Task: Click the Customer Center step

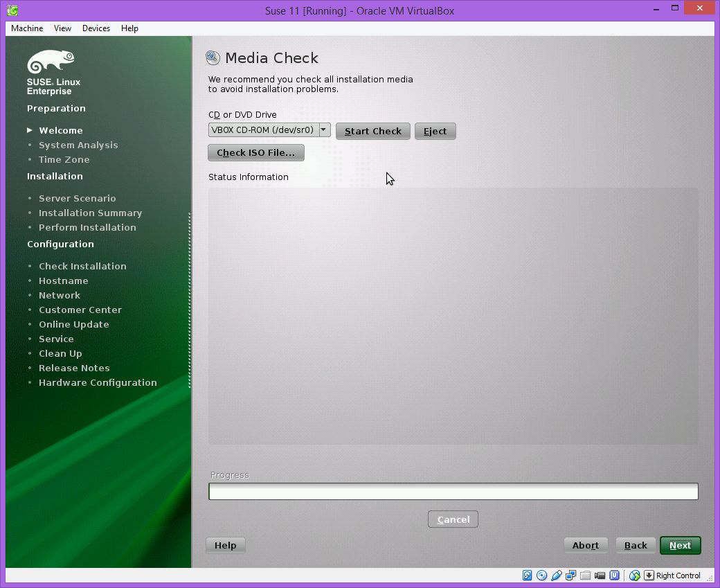Action: coord(80,310)
